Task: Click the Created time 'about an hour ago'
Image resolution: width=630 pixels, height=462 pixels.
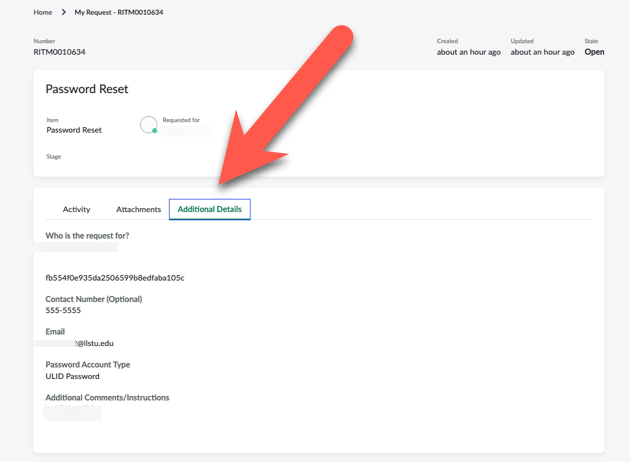Action: [468, 52]
